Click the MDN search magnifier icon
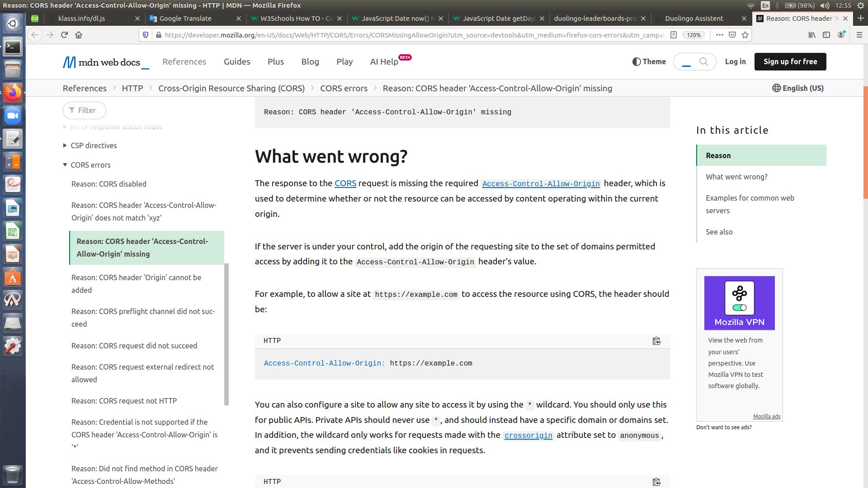Image resolution: width=868 pixels, height=488 pixels. click(703, 61)
